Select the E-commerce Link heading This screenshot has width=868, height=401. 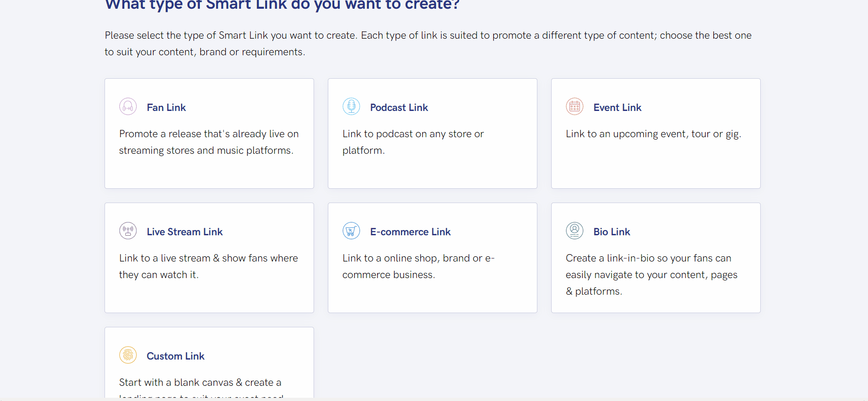click(x=410, y=232)
